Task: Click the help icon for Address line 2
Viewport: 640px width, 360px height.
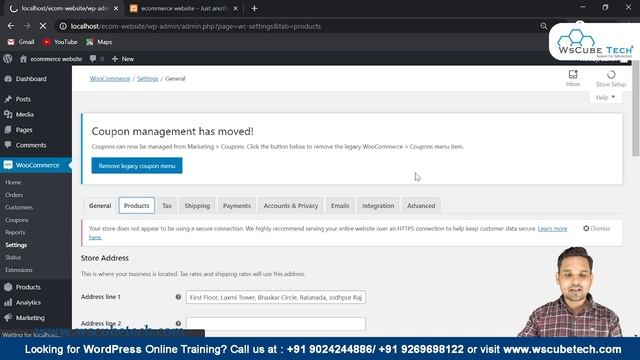Action: (x=178, y=323)
